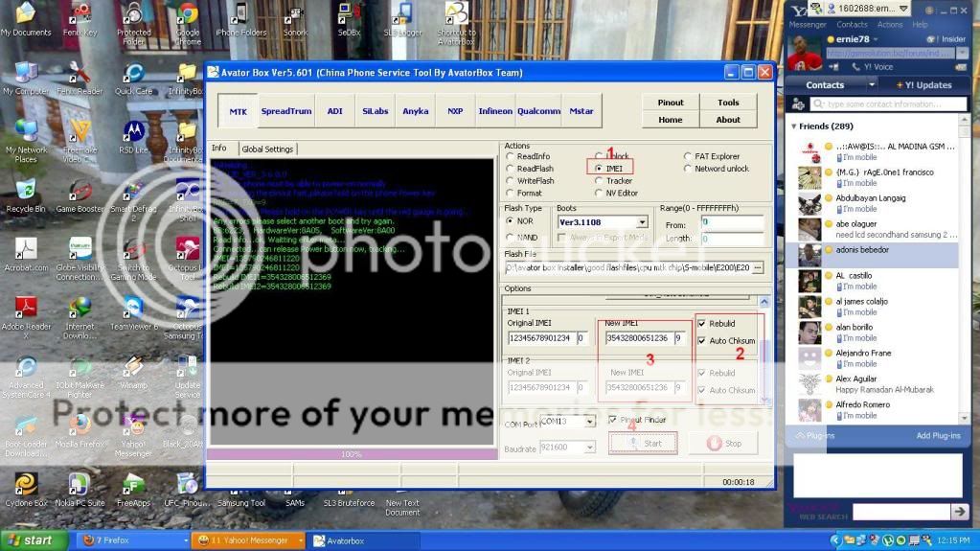
Task: Open the TeamViewer 6 desktop shortcut
Action: [133, 309]
